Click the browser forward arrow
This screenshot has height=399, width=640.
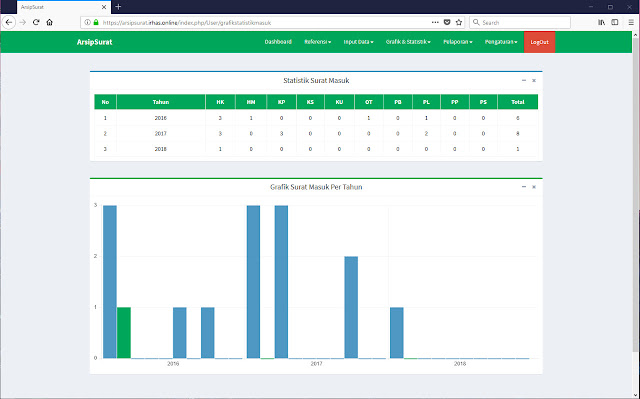click(23, 22)
